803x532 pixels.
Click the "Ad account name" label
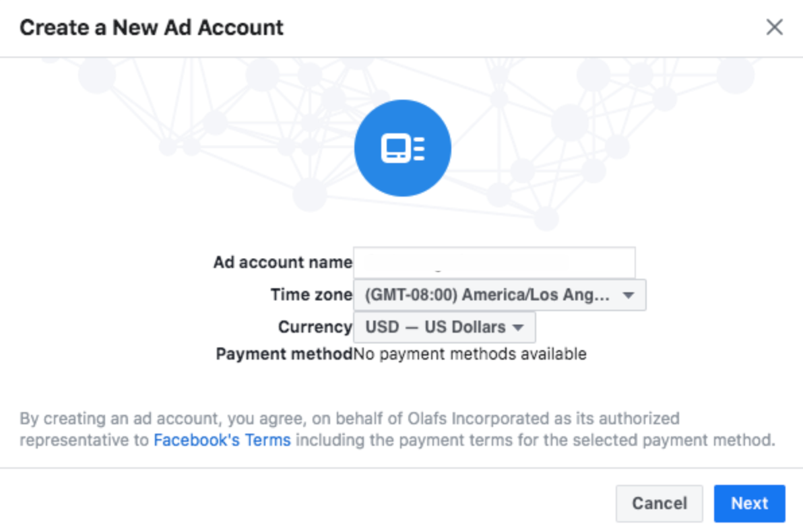point(282,263)
